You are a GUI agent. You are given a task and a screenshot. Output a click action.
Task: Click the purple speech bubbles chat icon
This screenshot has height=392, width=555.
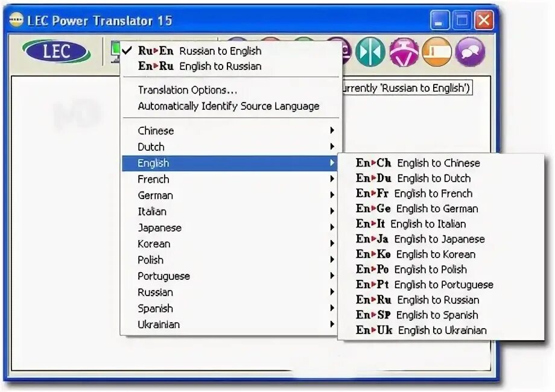(x=470, y=52)
